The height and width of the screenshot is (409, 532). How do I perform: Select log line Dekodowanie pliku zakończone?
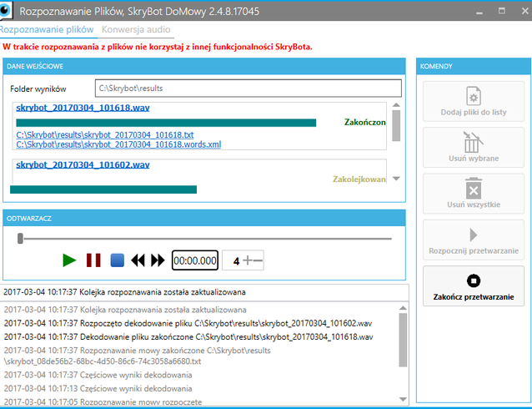pyautogui.click(x=188, y=336)
